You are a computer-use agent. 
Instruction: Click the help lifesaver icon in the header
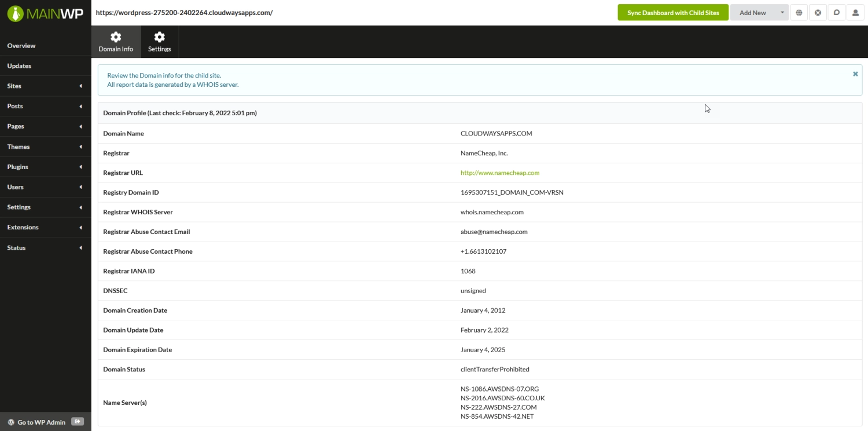tap(818, 12)
